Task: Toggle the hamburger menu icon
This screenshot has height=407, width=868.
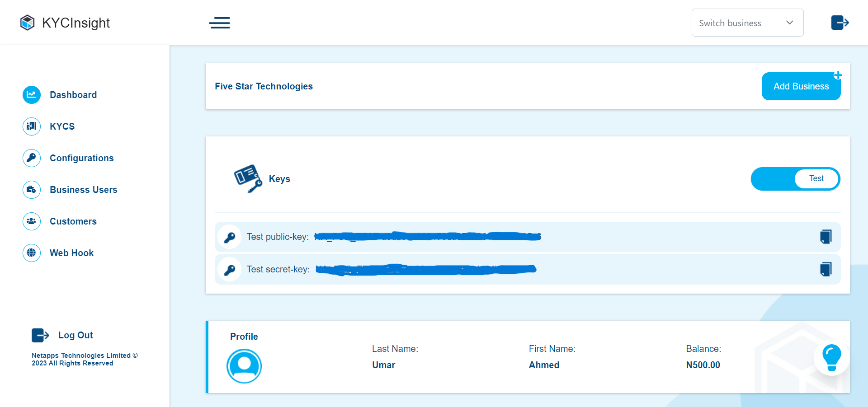Action: [220, 23]
